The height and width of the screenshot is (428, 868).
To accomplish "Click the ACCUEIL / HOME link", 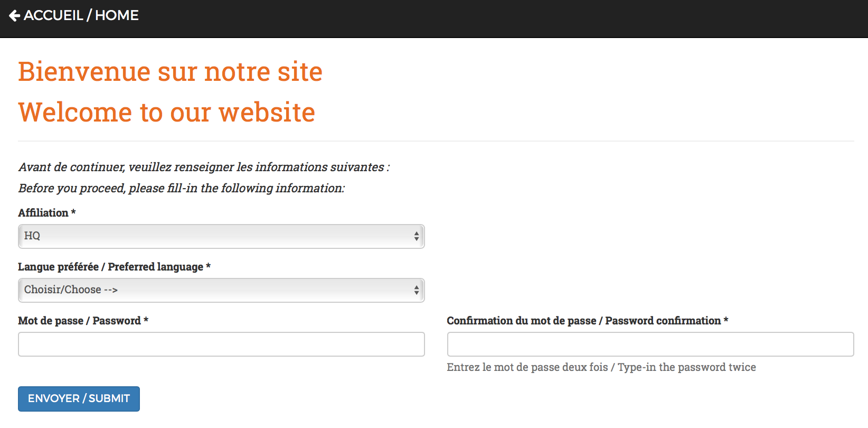I will point(80,15).
